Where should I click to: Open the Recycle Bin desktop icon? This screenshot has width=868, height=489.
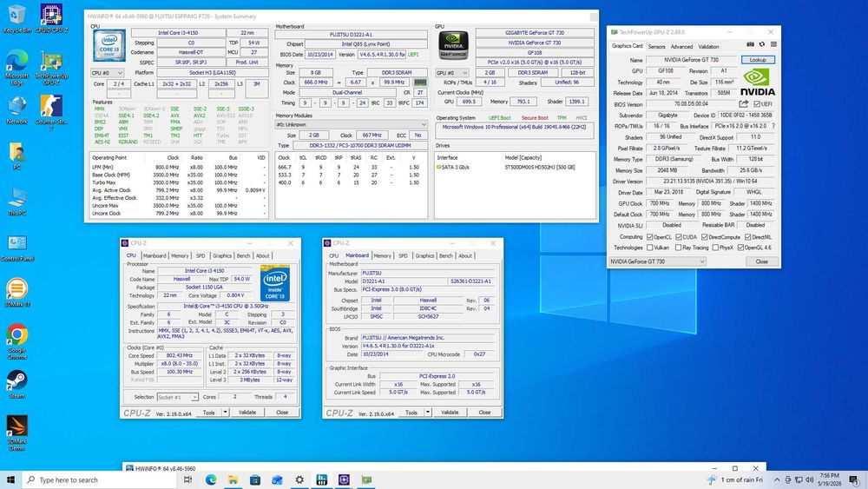16,19
